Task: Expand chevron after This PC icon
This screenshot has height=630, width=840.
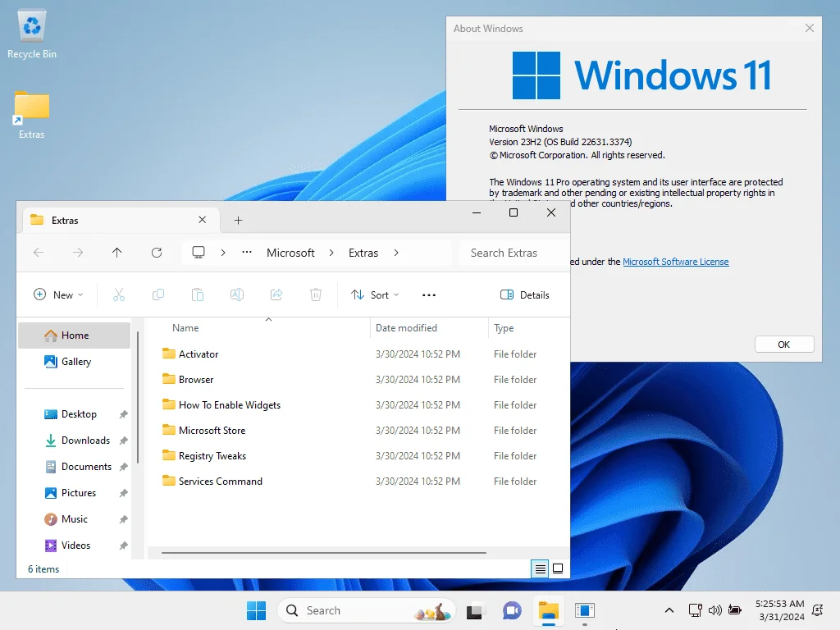Action: (x=223, y=253)
